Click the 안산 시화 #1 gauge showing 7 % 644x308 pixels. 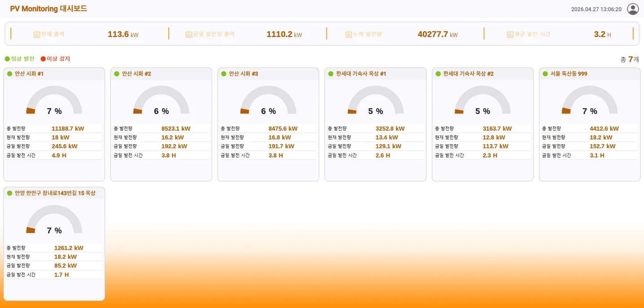pyautogui.click(x=54, y=100)
